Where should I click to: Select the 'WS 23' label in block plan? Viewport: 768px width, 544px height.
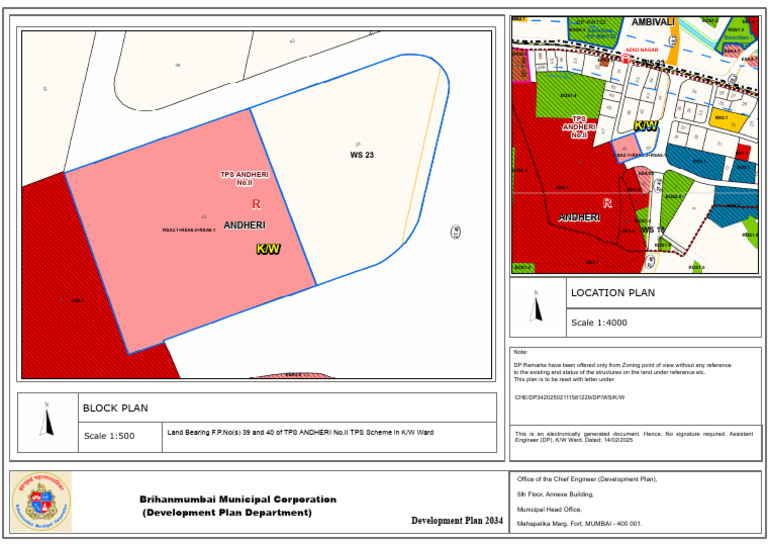tap(362, 155)
